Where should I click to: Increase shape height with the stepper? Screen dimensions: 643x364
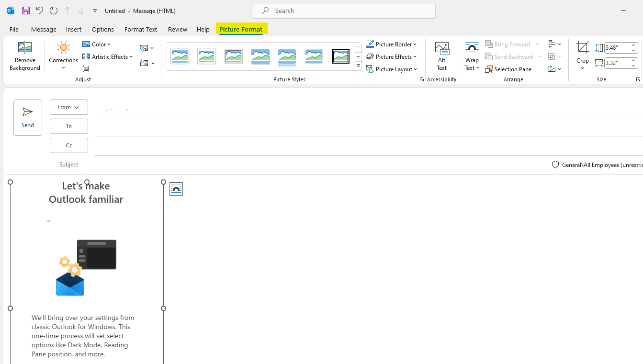[634, 44]
